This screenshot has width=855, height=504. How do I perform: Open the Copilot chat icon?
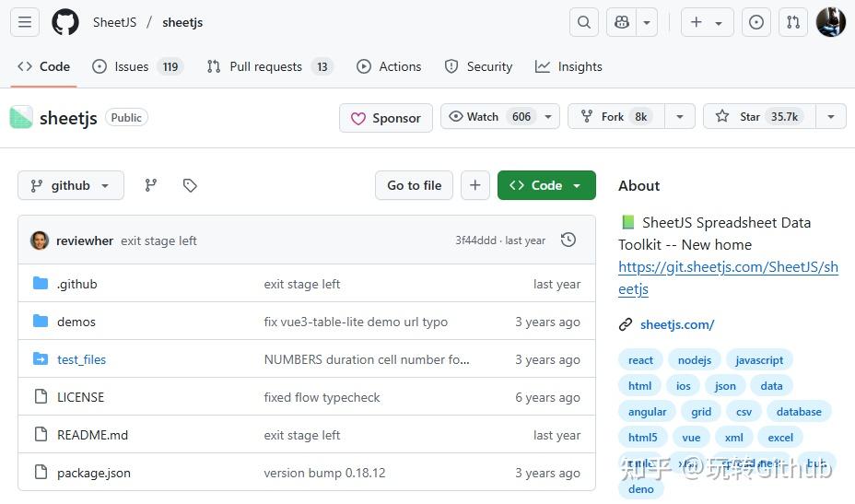tap(621, 22)
